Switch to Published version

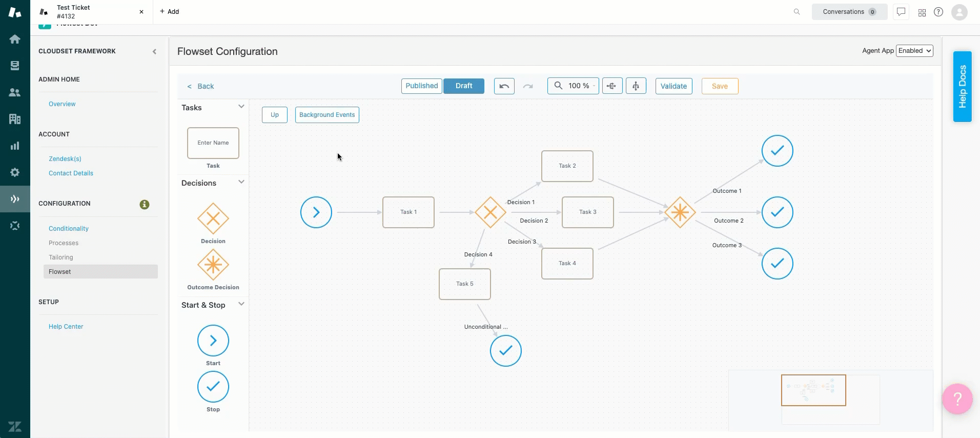click(422, 86)
